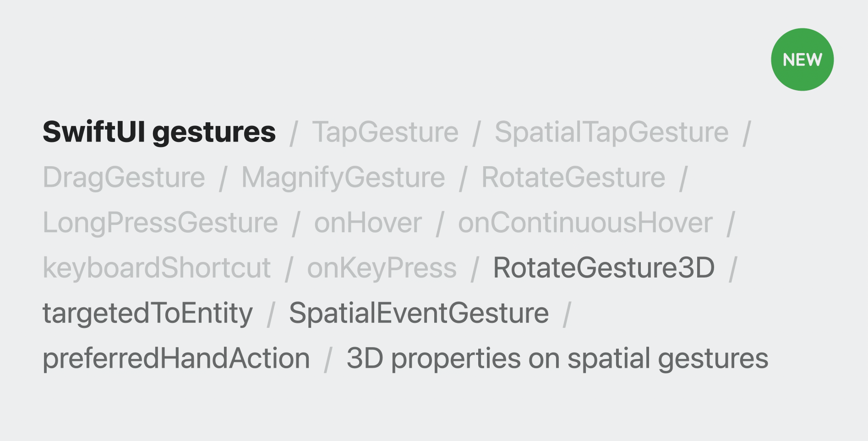Select the onHover item

(x=368, y=223)
